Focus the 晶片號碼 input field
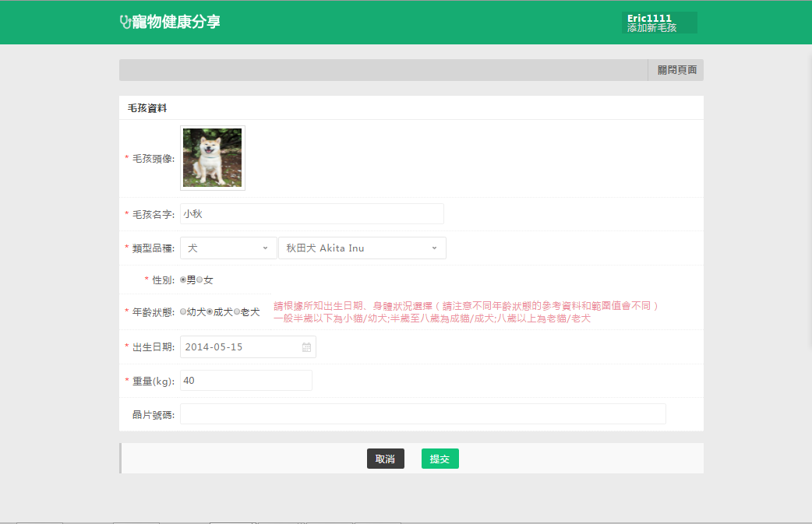 [422, 414]
